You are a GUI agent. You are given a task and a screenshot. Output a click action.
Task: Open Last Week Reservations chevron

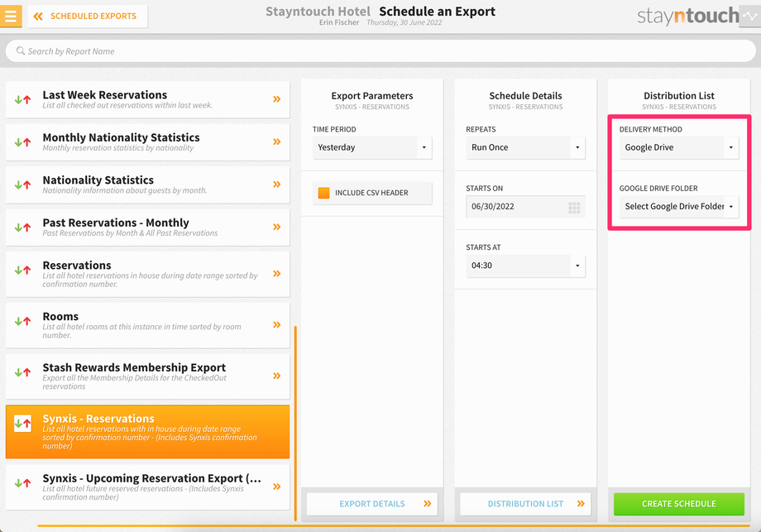point(276,99)
